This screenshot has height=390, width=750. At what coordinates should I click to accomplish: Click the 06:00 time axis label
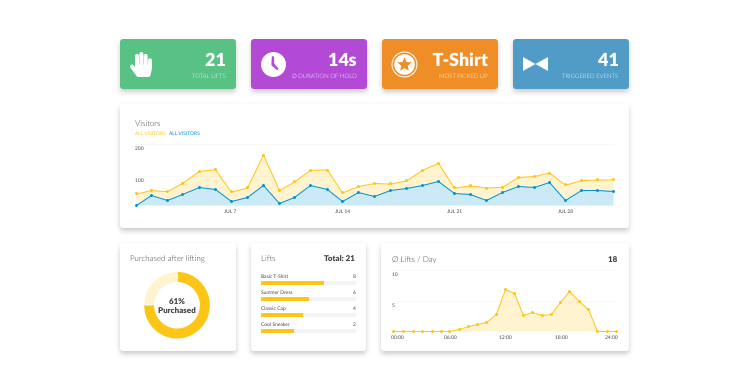pos(450,337)
